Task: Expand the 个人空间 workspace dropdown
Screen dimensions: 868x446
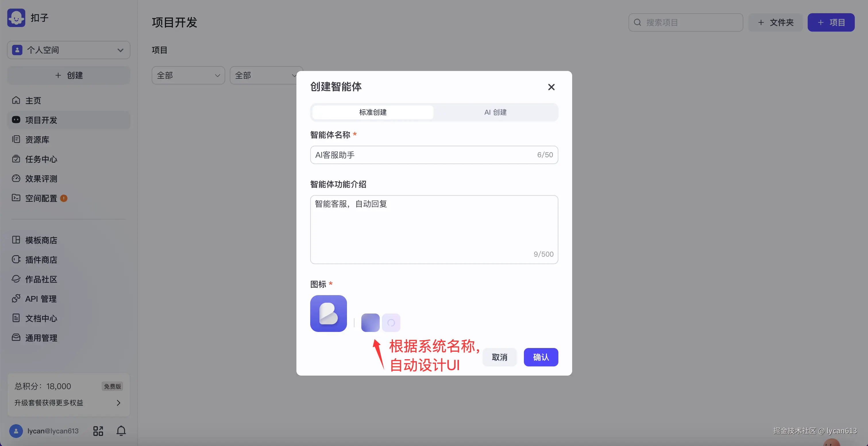Action: coord(68,50)
